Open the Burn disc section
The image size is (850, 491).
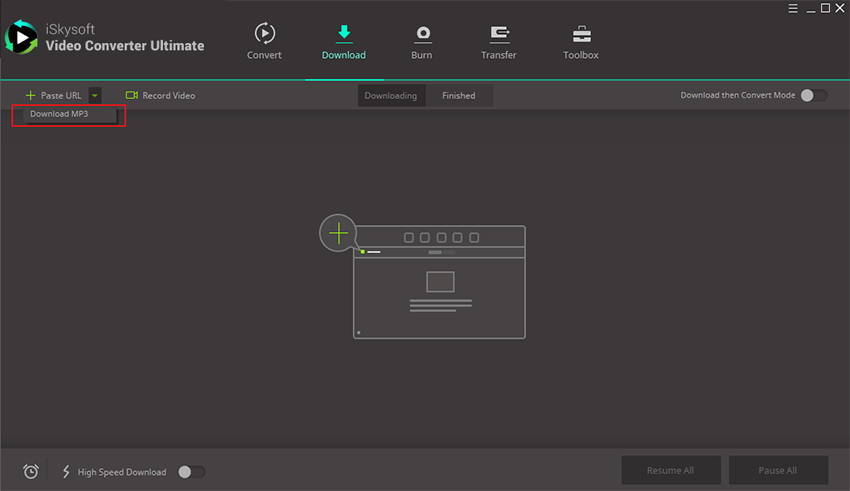[422, 34]
